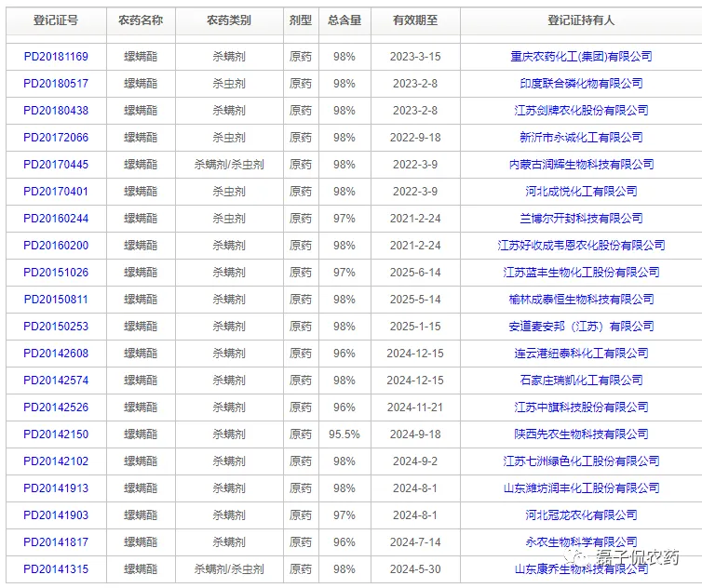702x588 pixels.
Task: Open holder 新沂市永诚化工有限公司
Action: click(581, 138)
